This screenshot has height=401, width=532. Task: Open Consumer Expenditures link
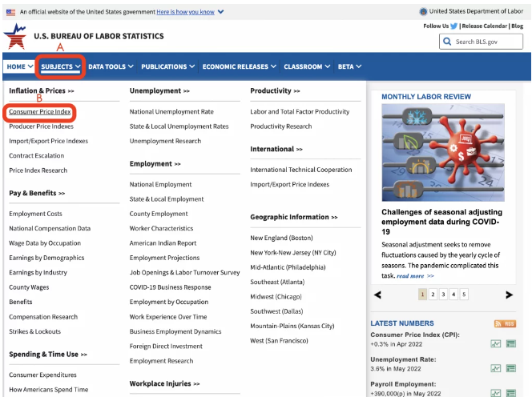42,375
